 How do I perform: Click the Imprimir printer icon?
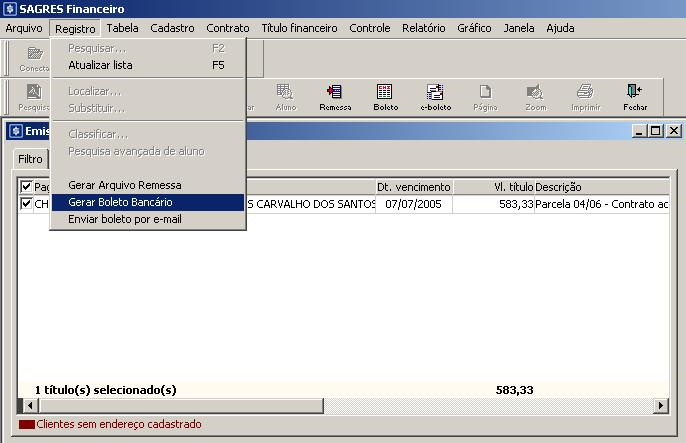(x=585, y=96)
